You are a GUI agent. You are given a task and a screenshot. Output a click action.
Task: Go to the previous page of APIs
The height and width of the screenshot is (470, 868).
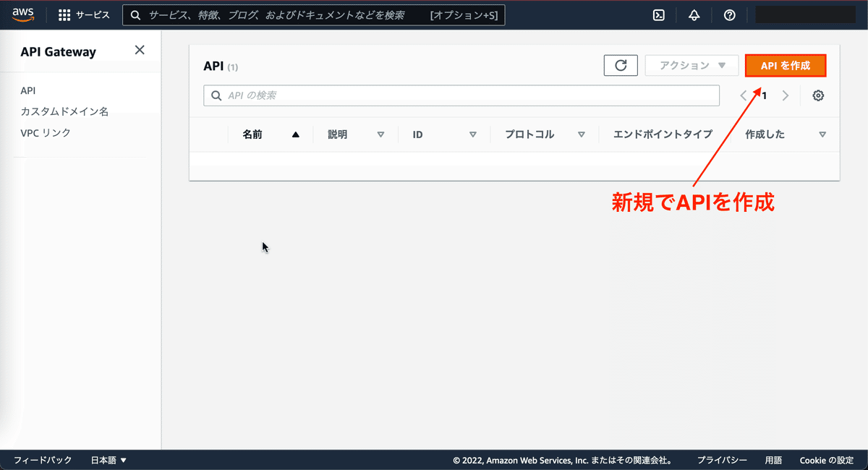point(744,95)
